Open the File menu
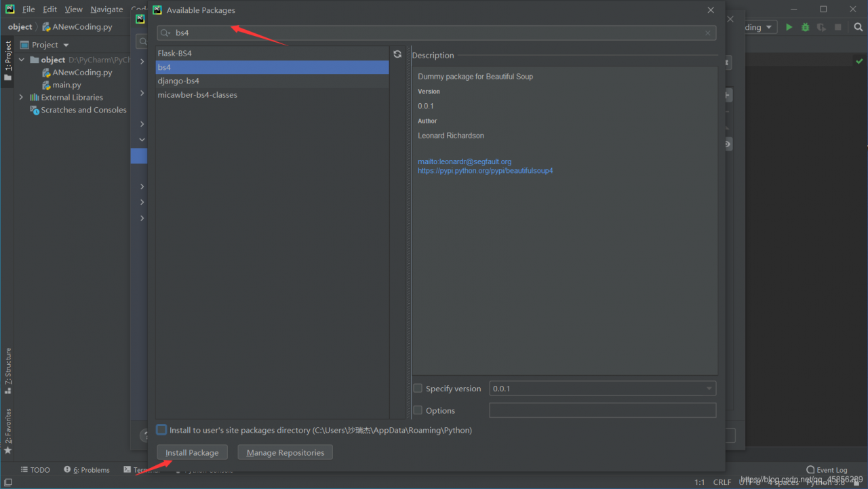868x489 pixels. click(28, 9)
